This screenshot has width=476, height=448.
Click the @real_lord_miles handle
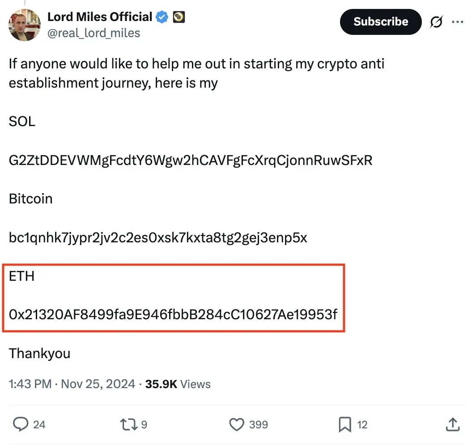(x=93, y=33)
